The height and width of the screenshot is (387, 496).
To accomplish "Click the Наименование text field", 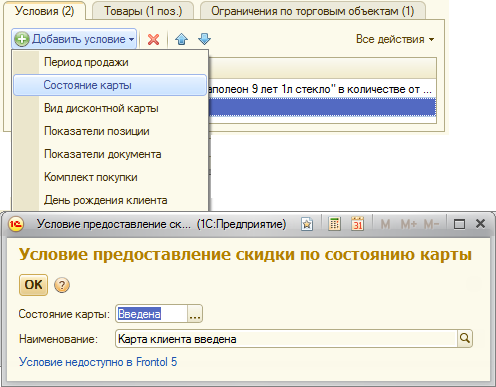I will tap(287, 339).
